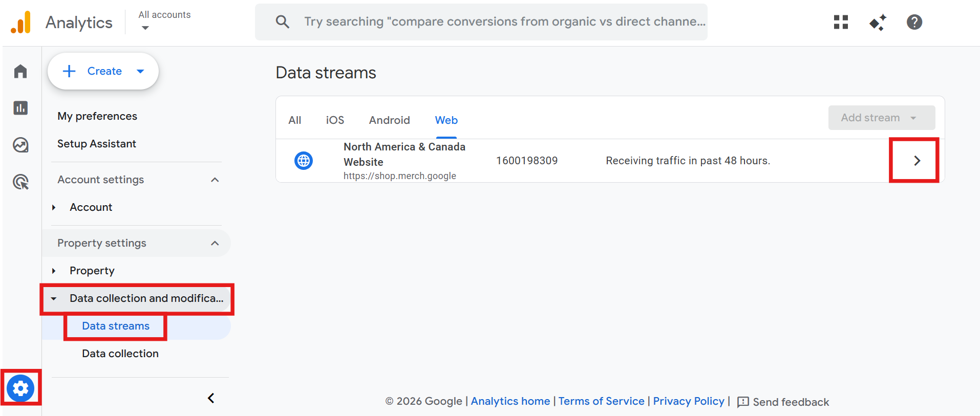Open the Admin gear icon

pyautogui.click(x=20, y=388)
